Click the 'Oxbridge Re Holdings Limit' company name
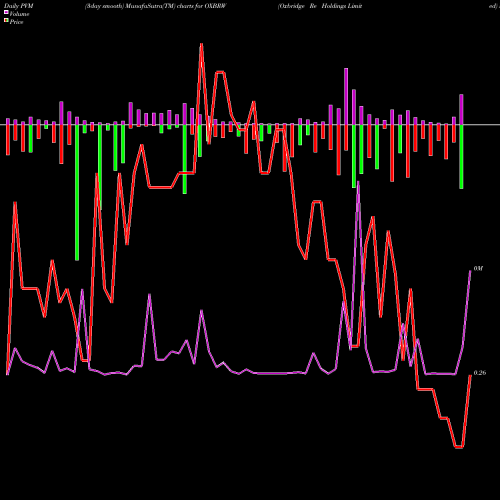 [320, 6]
